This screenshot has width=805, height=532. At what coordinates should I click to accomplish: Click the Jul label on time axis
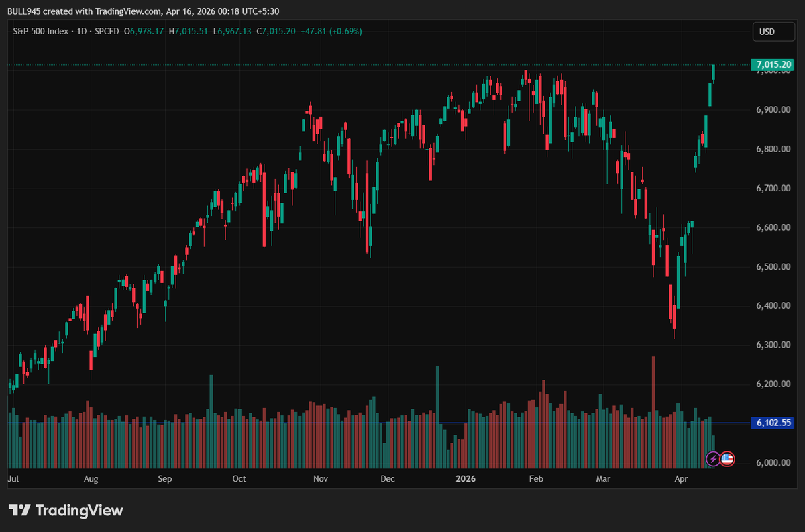[x=13, y=479]
